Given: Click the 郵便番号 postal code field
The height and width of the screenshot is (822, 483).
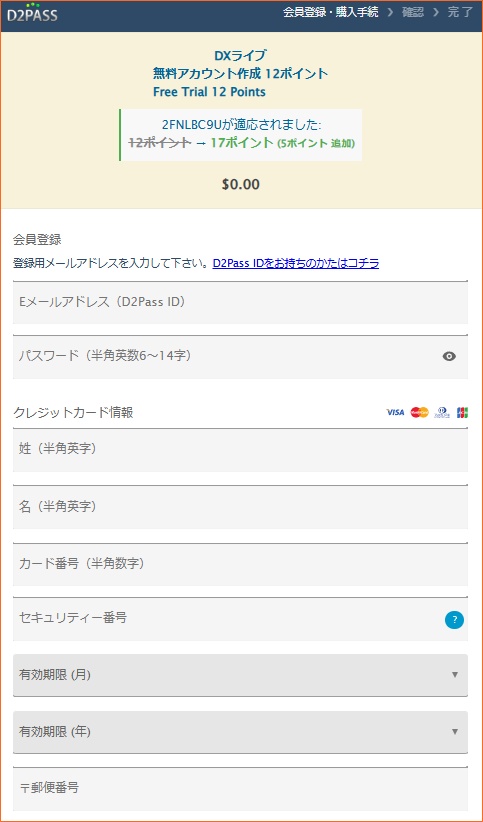Looking at the screenshot, I should tap(240, 789).
